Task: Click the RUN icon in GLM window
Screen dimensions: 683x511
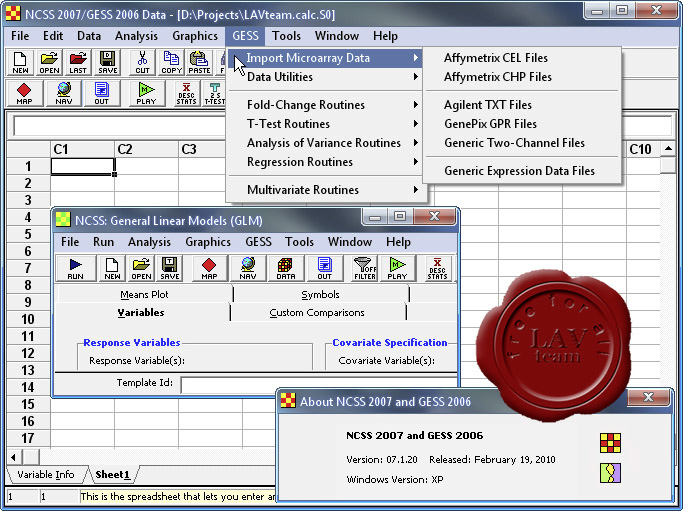Action: (x=75, y=268)
